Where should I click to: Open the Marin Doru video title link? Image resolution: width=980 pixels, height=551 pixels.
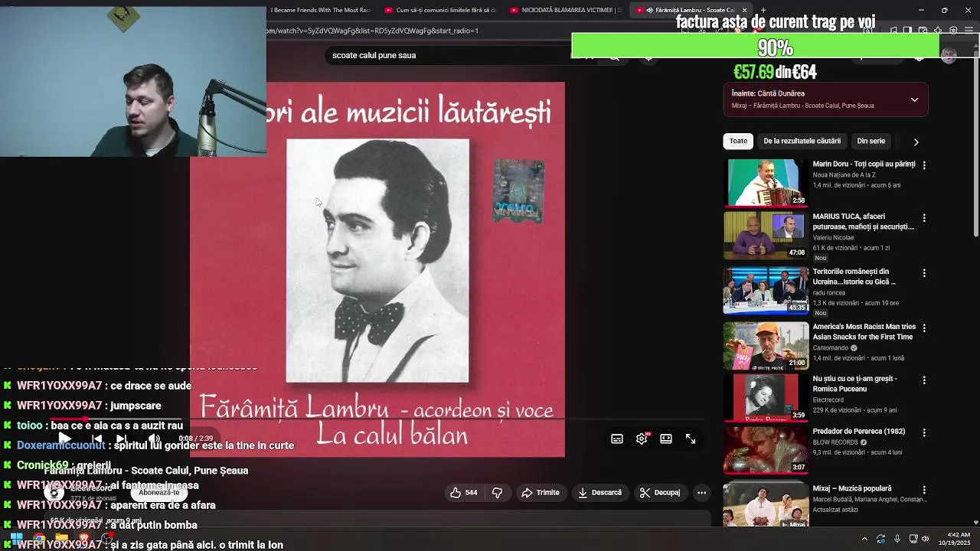pyautogui.click(x=864, y=165)
